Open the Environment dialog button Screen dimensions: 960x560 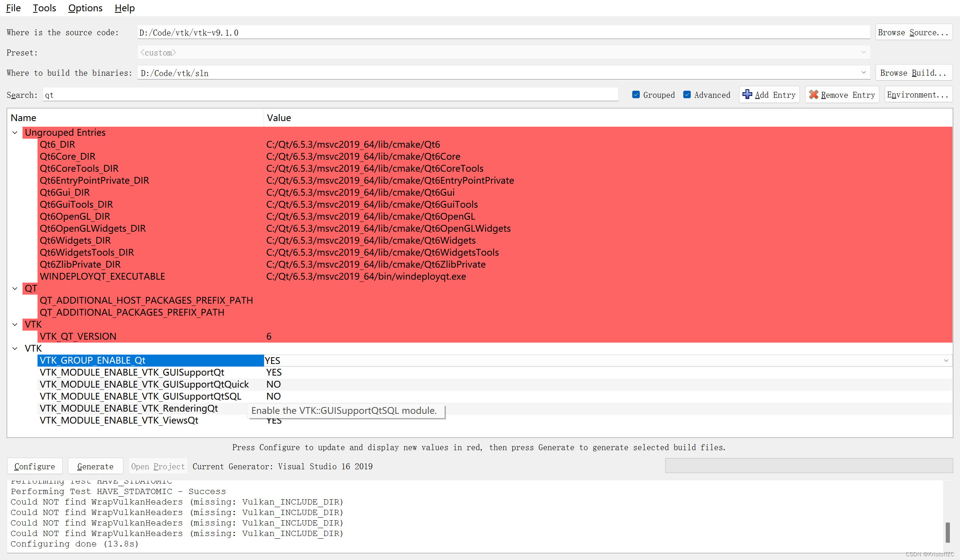917,94
